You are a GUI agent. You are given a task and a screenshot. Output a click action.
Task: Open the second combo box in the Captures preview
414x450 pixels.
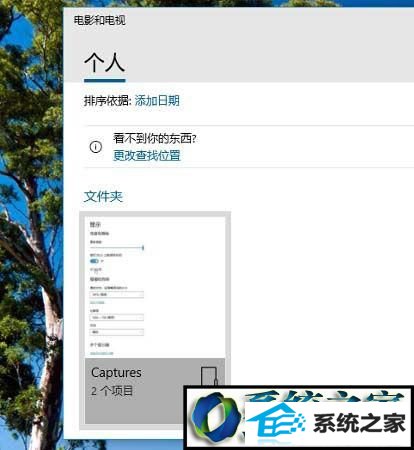coord(117,317)
